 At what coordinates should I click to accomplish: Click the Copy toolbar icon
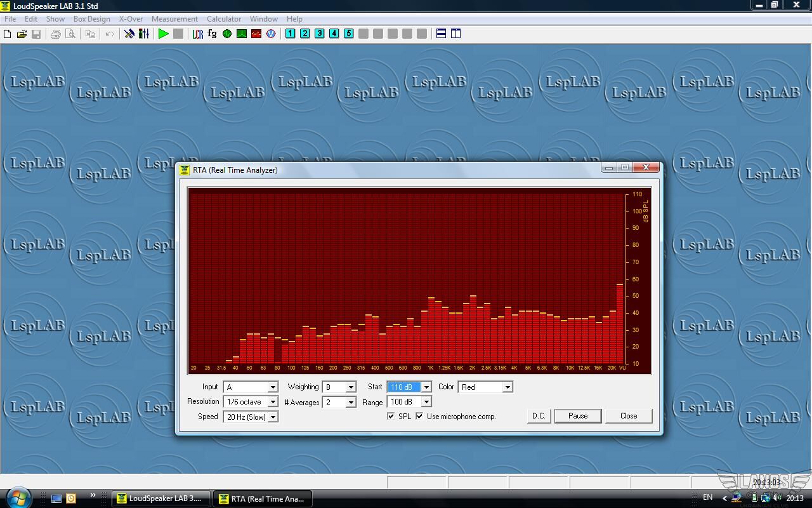tap(90, 34)
